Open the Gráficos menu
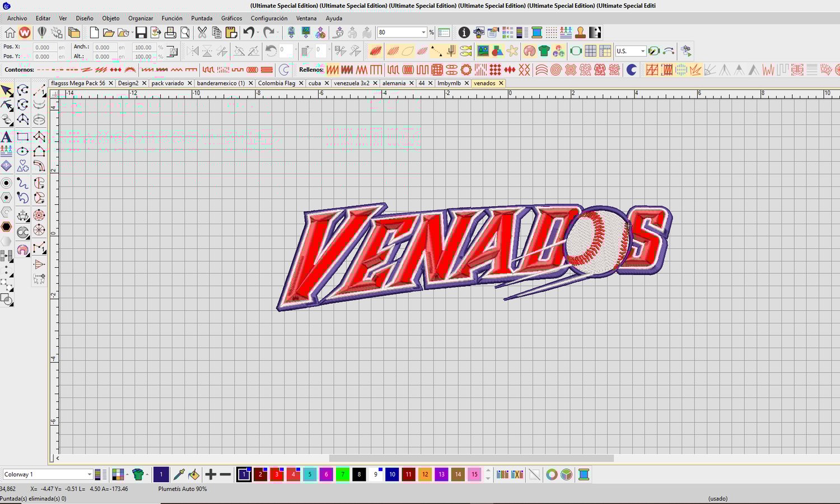The image size is (840, 504). (231, 18)
